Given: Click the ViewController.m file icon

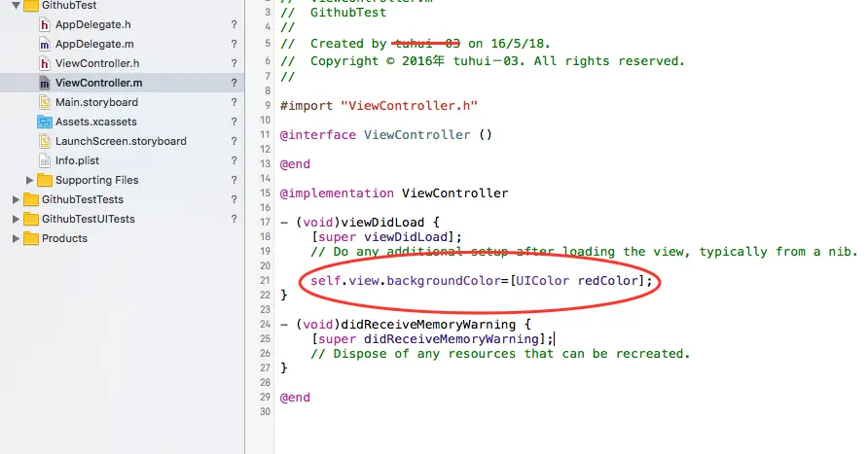Looking at the screenshot, I should [45, 83].
